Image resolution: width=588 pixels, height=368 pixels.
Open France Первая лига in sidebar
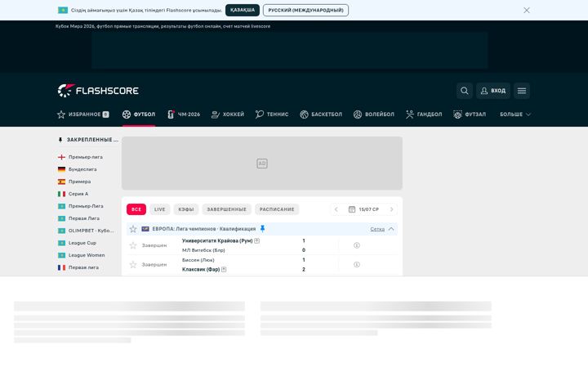pyautogui.click(x=83, y=267)
